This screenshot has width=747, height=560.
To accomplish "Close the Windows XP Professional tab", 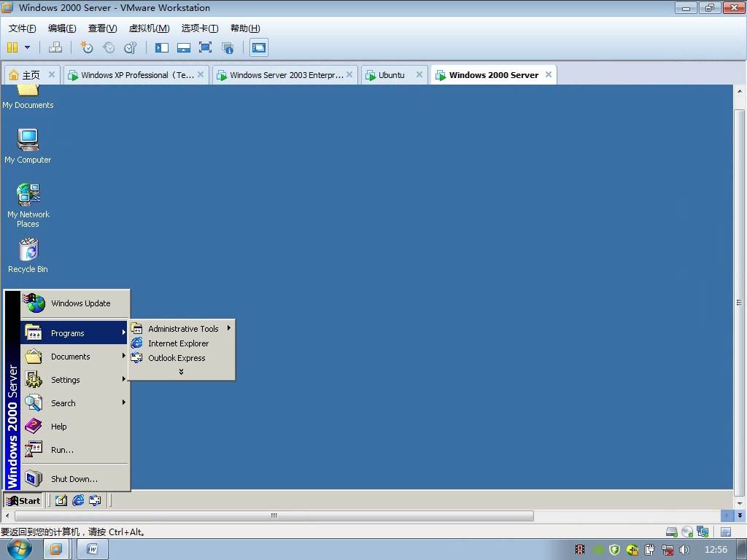I will pos(201,74).
